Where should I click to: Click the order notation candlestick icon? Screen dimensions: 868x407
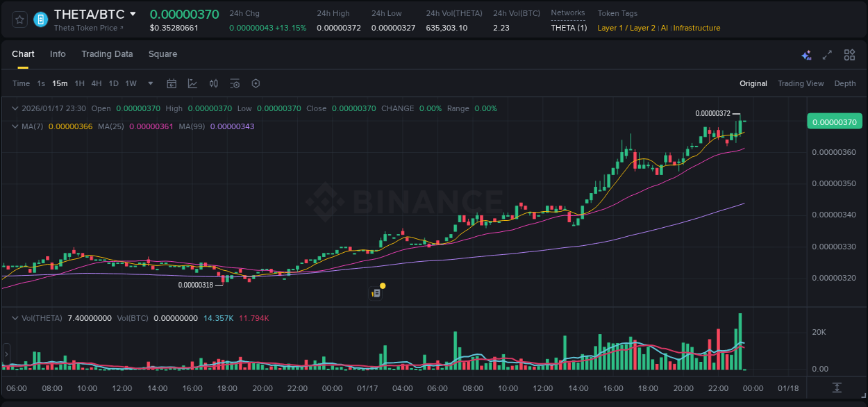pyautogui.click(x=213, y=83)
